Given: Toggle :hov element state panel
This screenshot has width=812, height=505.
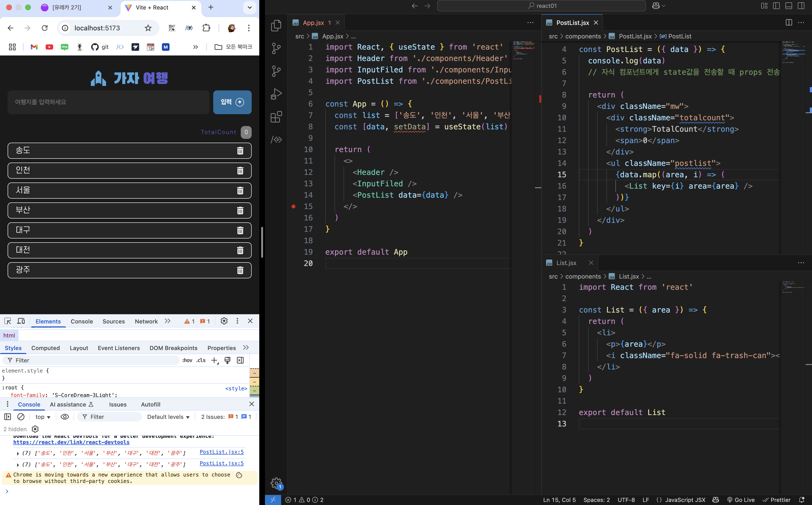Looking at the screenshot, I should pyautogui.click(x=187, y=360).
